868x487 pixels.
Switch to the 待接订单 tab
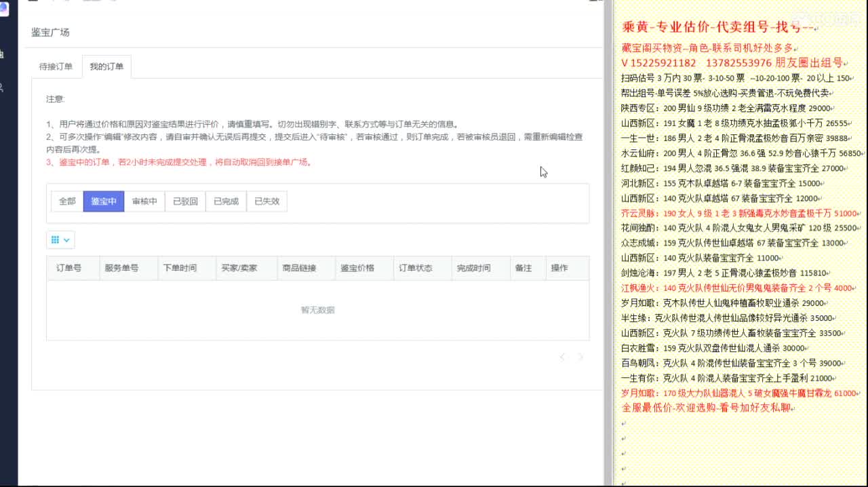tap(56, 66)
